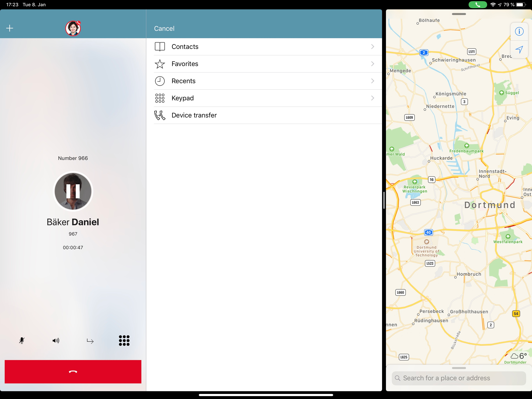Select the Süggel park marker
Viewport: 532px width, 399px height.
click(x=501, y=93)
